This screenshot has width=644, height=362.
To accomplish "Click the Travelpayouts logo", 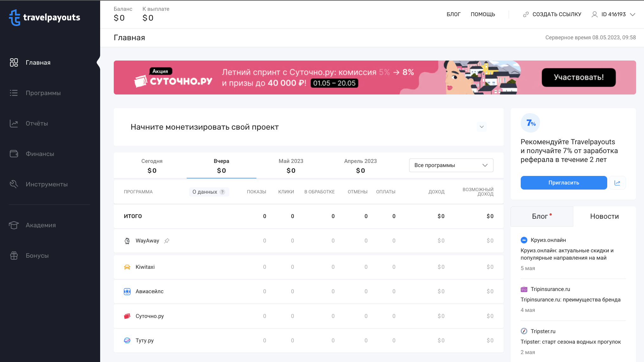I will pos(44,17).
